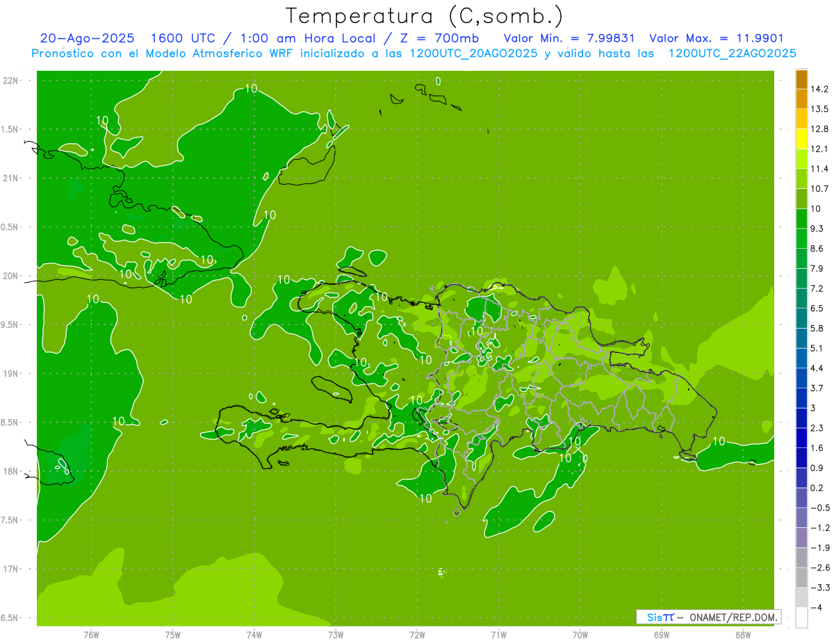This screenshot has height=644, width=834.
Task: Click the "73W" longitude axis label
Action: pos(336,634)
